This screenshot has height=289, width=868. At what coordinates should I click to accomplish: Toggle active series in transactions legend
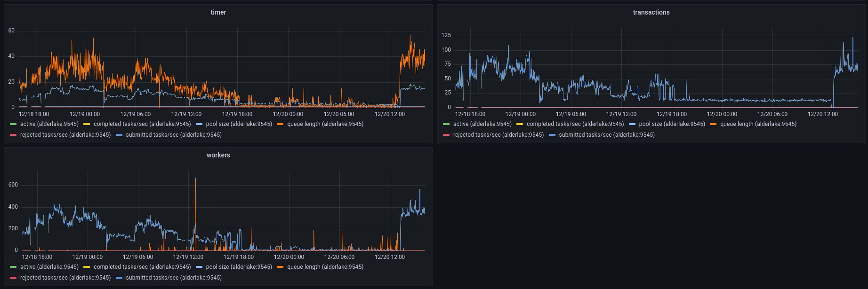click(482, 124)
